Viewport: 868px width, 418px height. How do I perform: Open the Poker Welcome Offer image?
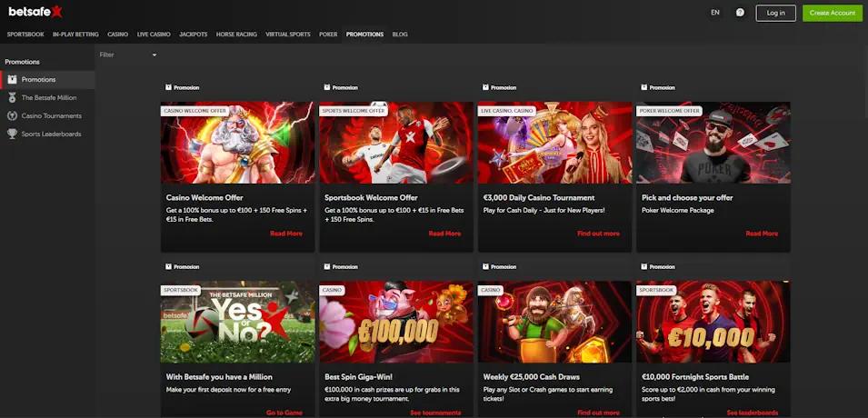tap(713, 143)
